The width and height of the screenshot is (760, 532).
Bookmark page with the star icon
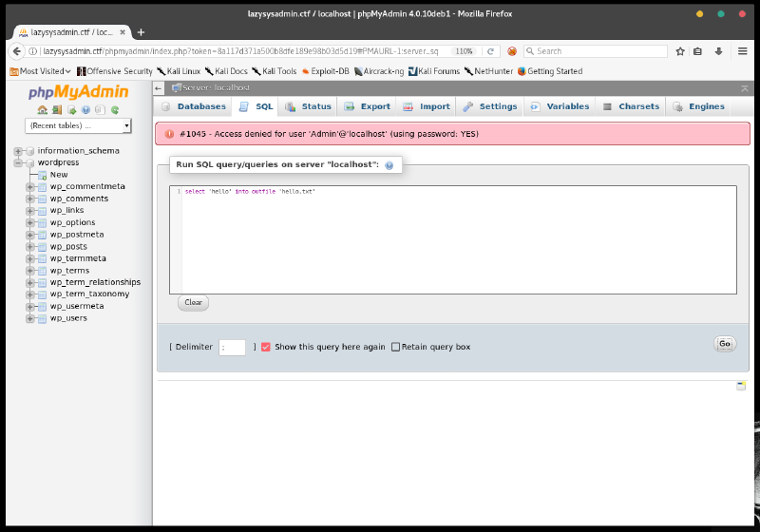click(678, 51)
